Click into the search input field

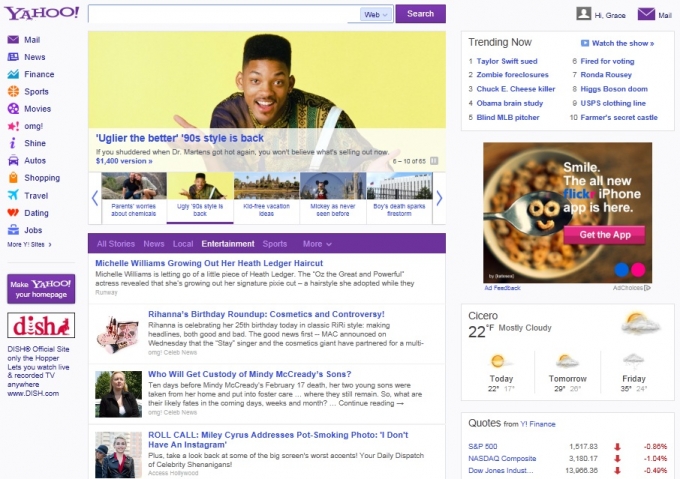point(224,14)
